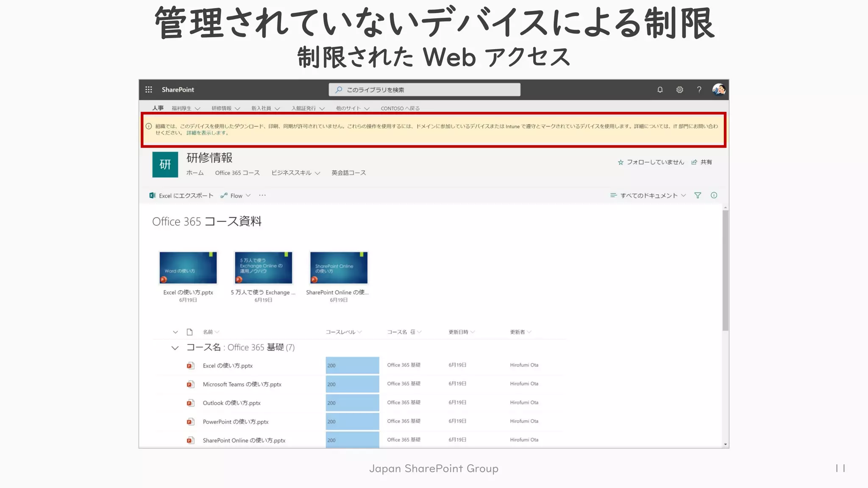Viewport: 868px width, 488px height.
Task: Click the scrollbar down arrow
Action: click(726, 444)
